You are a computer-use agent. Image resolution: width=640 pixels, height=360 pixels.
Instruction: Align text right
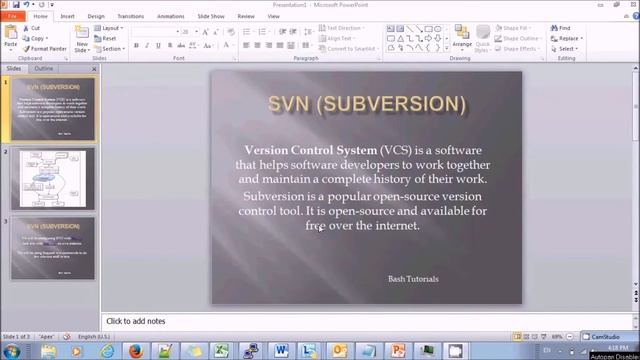(x=269, y=45)
